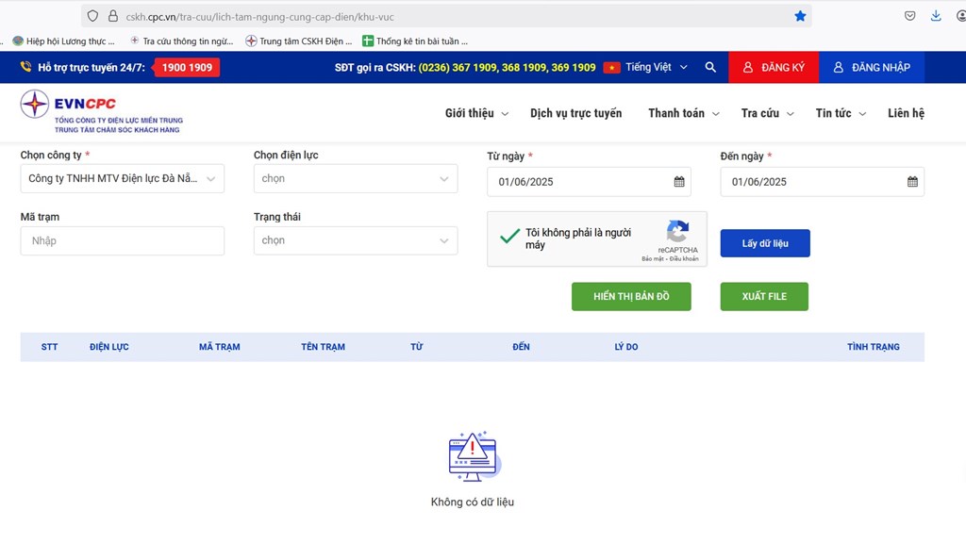This screenshot has width=966, height=560.
Task: Open Tra cứu thông tin ngừ... bookmark
Action: (x=182, y=41)
